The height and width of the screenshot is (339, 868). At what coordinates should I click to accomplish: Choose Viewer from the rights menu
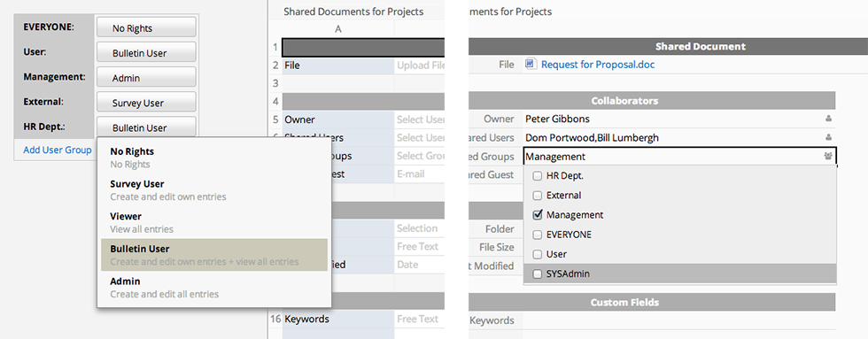click(x=214, y=222)
